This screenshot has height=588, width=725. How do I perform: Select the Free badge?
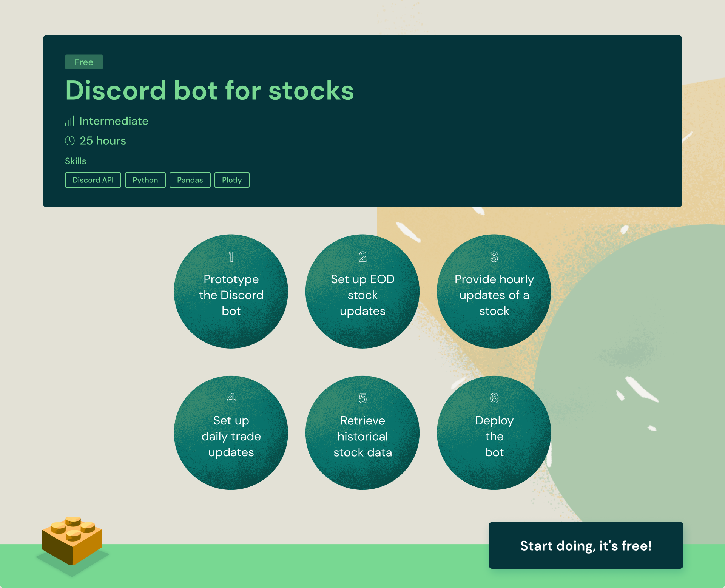pos(84,62)
